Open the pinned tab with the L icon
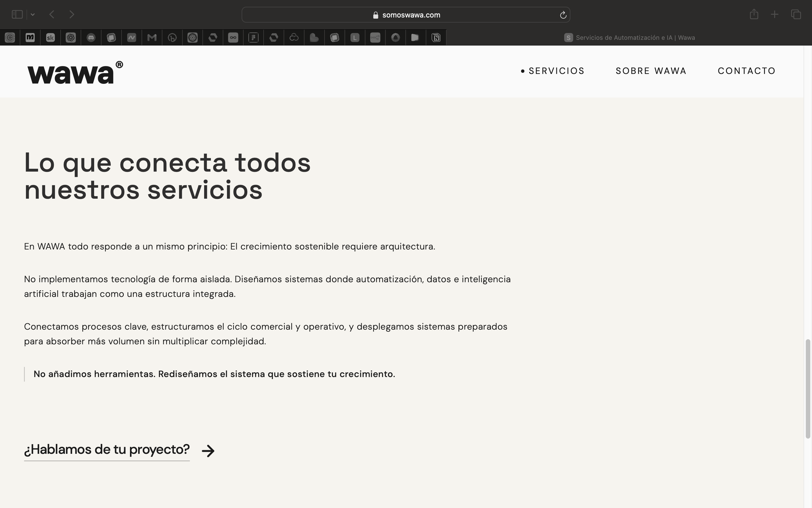Image resolution: width=812 pixels, height=508 pixels. coord(355,38)
